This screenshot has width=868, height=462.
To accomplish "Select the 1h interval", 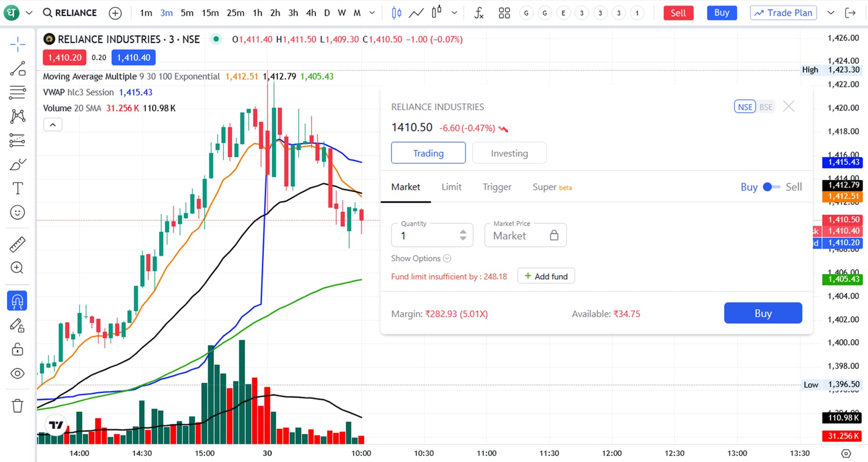I will (258, 13).
